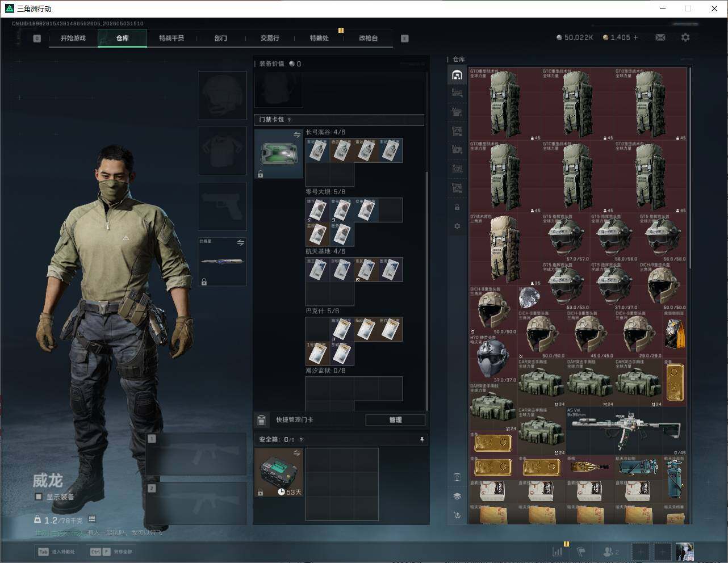728x563 pixels.
Task: Toggle the 显示装备 checkbox
Action: pos(39,497)
